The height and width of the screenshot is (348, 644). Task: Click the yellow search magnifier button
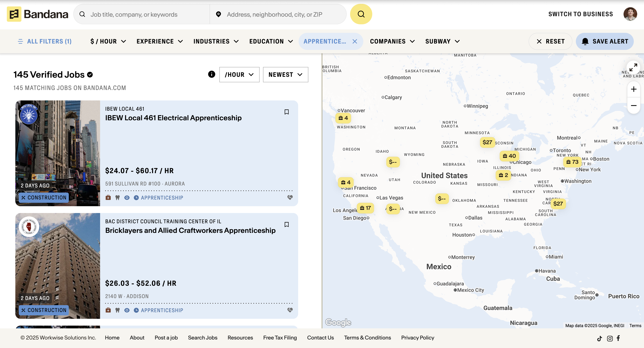tap(361, 14)
